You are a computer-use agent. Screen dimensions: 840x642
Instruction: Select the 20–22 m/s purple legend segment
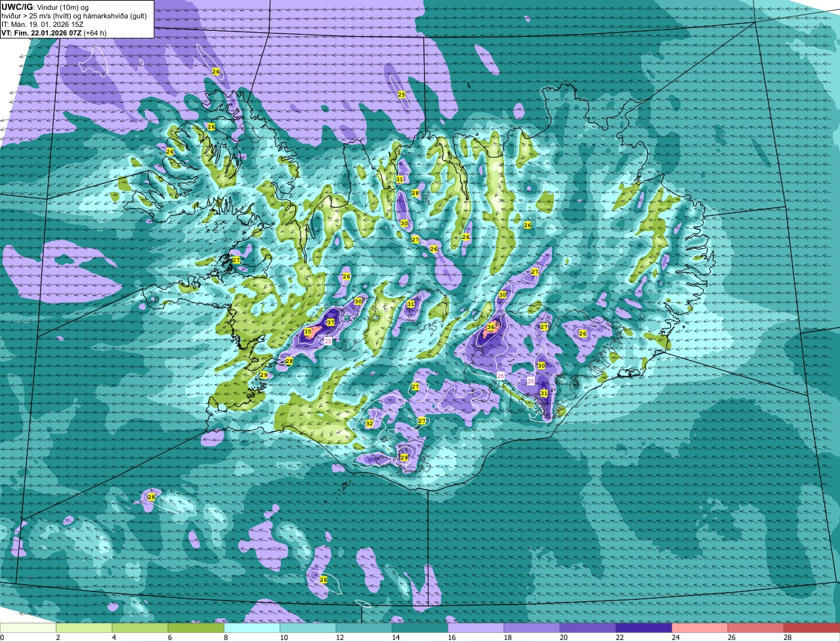(x=588, y=628)
